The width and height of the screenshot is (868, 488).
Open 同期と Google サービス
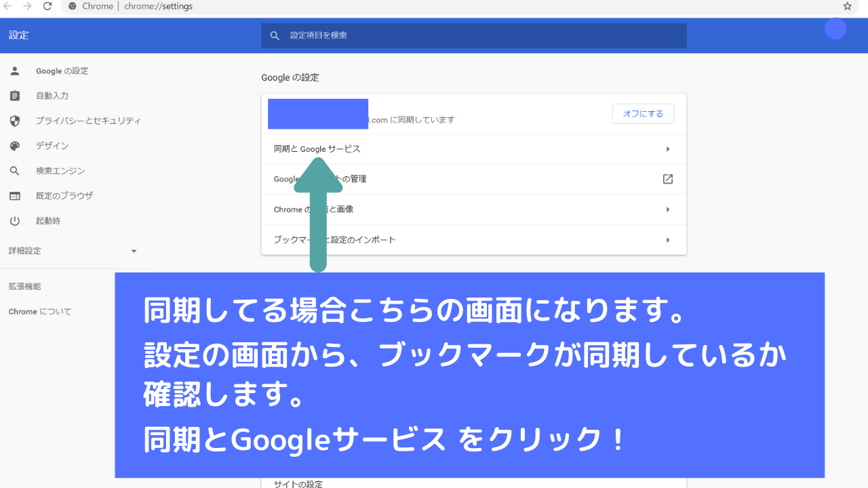(474, 149)
